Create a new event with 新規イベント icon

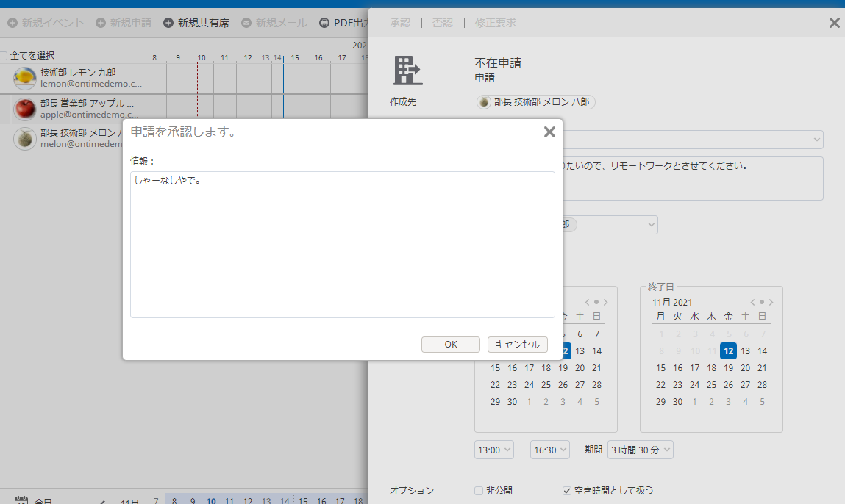click(13, 22)
